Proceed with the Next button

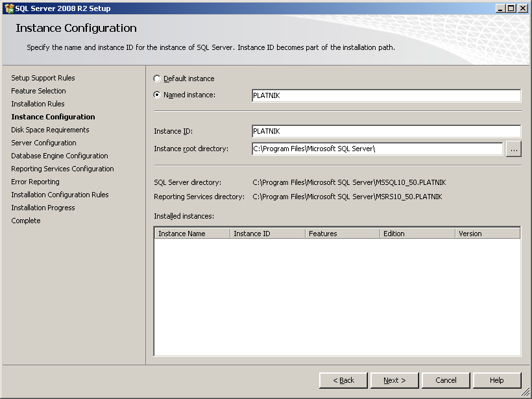tap(394, 380)
